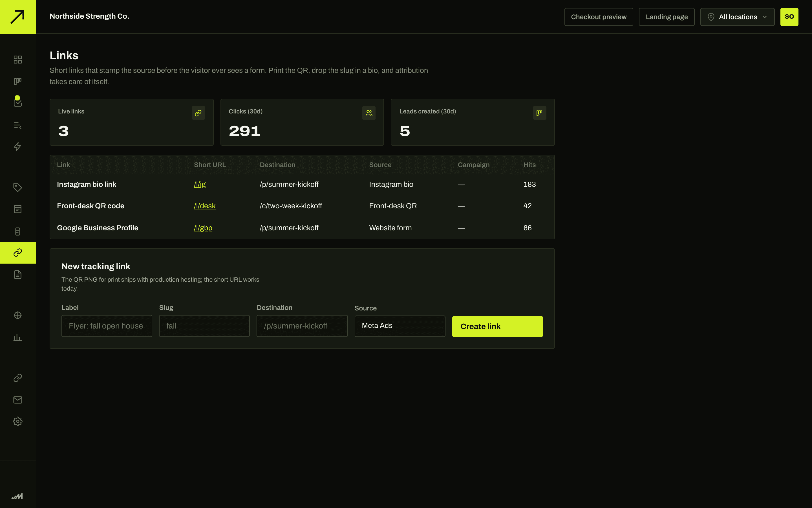The width and height of the screenshot is (812, 508).
Task: Click the people icon on Clicks card
Action: coord(369,113)
